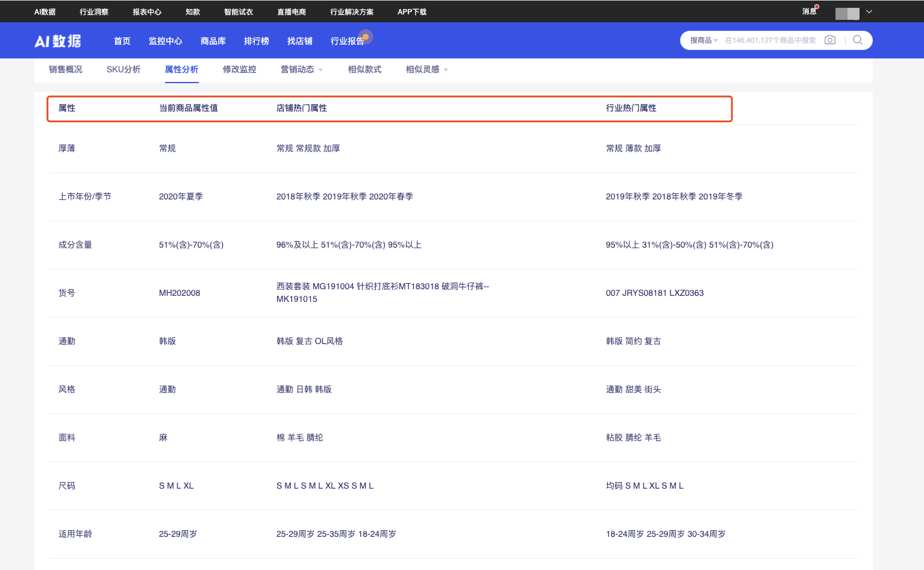This screenshot has width=924, height=570.
Task: Click the age value 25-29周岁
Action: pyautogui.click(x=178, y=534)
